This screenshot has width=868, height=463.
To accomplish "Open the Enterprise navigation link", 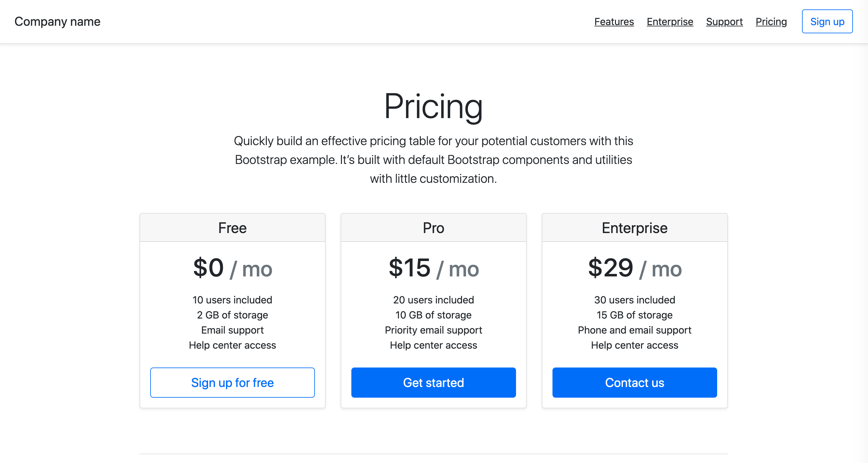I will tap(669, 22).
